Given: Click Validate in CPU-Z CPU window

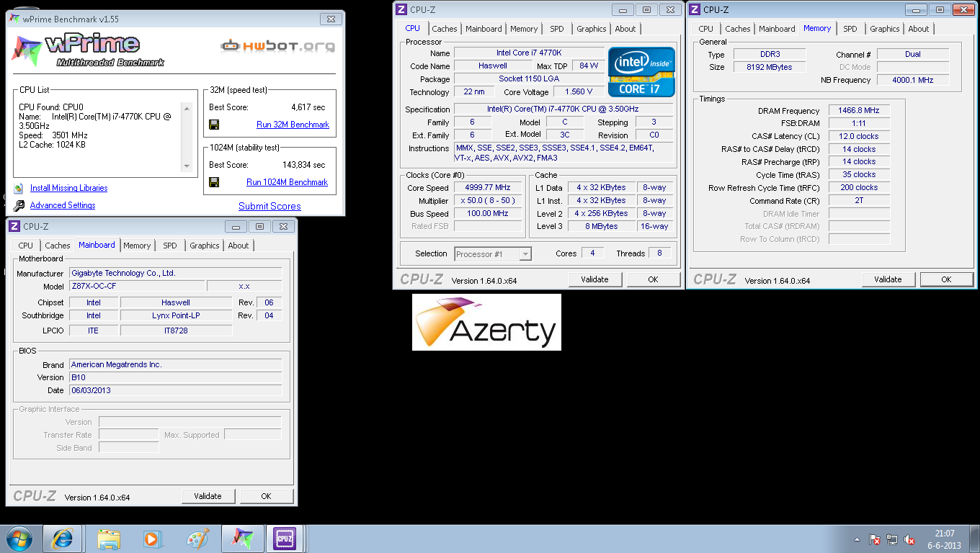Looking at the screenshot, I should point(594,279).
